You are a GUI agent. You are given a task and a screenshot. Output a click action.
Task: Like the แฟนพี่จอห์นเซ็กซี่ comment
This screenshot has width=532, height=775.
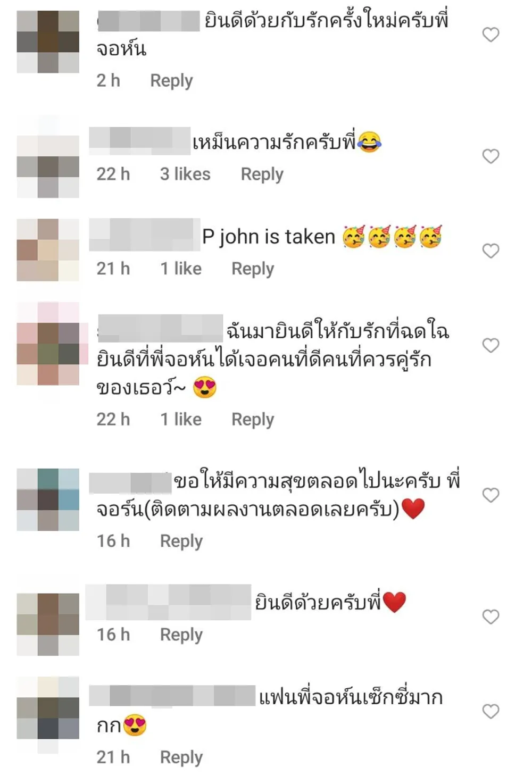tap(491, 712)
